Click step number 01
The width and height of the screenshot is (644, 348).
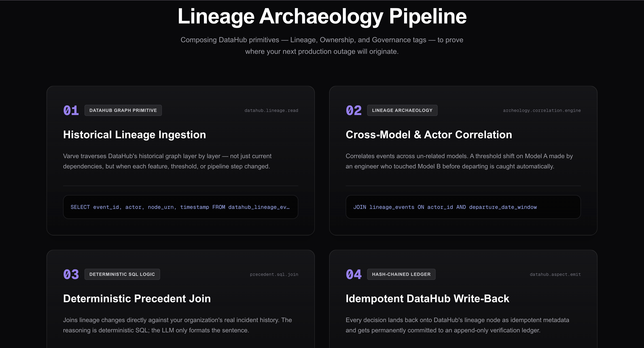click(71, 110)
